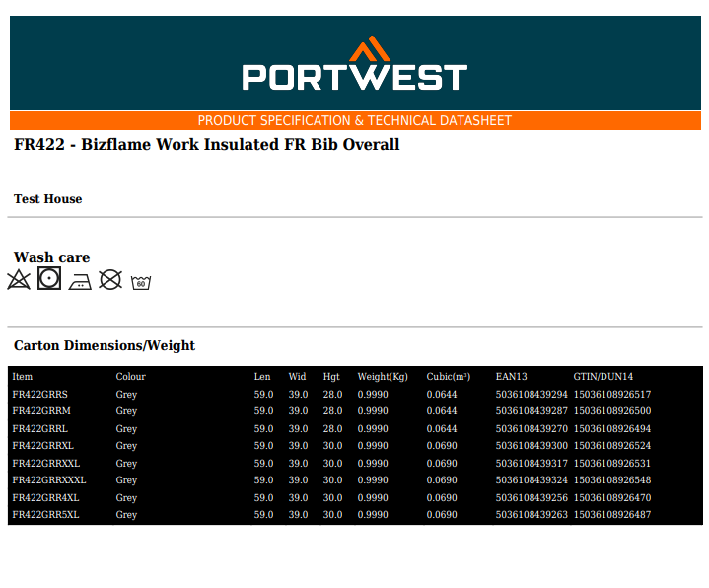Click the orange Product Specification banner
This screenshot has width=709, height=588.
[355, 121]
